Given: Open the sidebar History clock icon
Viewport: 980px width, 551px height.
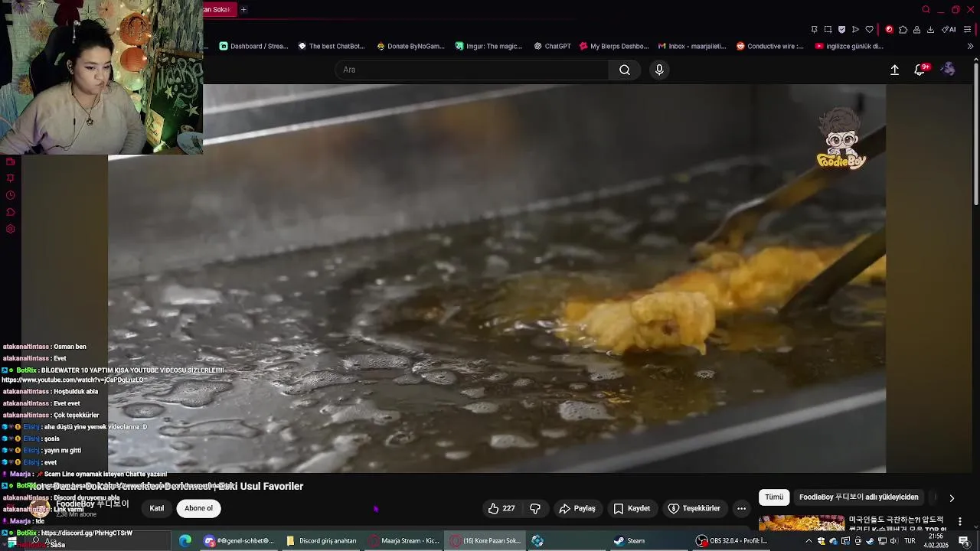Looking at the screenshot, I should coord(10,195).
